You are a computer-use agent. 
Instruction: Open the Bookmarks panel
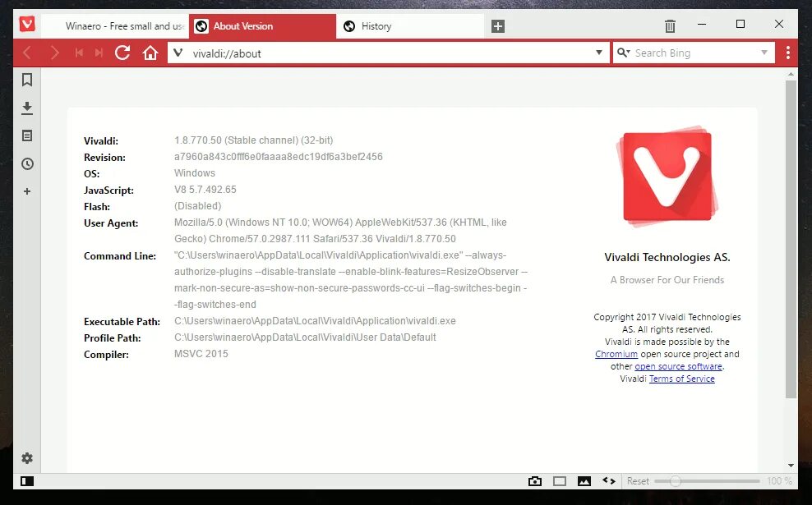(27, 80)
